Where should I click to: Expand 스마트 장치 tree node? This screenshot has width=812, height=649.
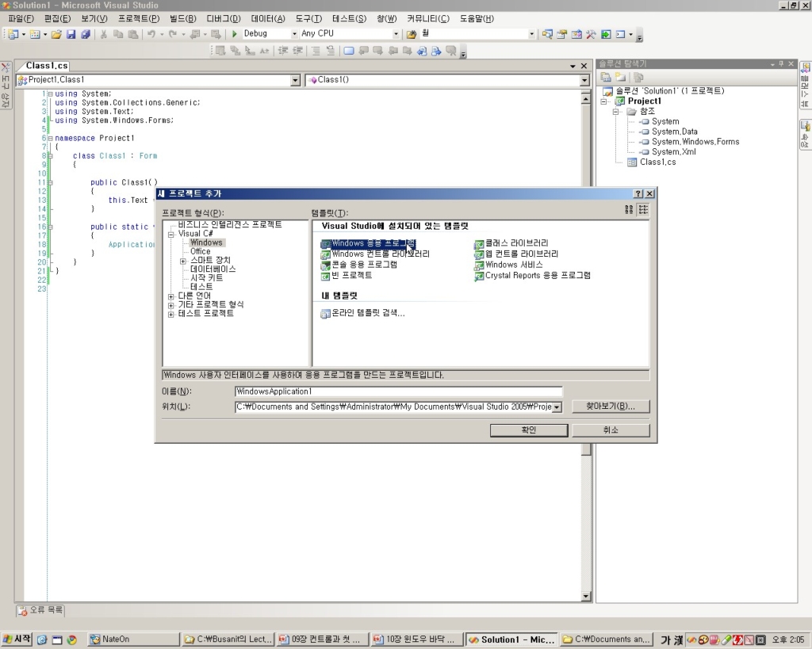pyautogui.click(x=183, y=261)
